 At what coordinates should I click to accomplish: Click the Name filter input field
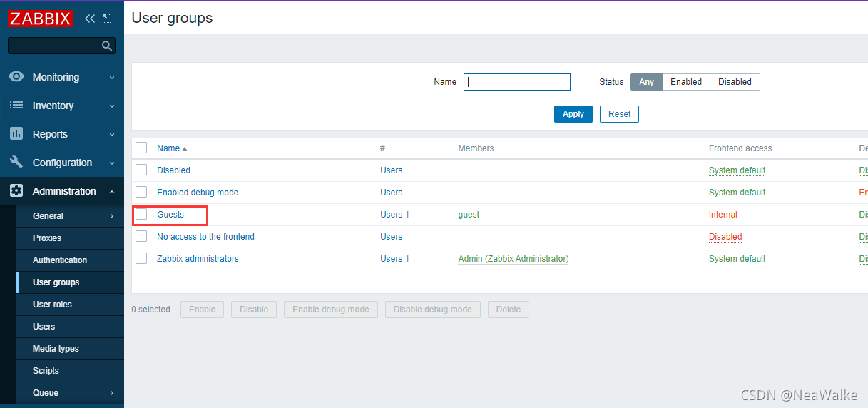coord(517,82)
